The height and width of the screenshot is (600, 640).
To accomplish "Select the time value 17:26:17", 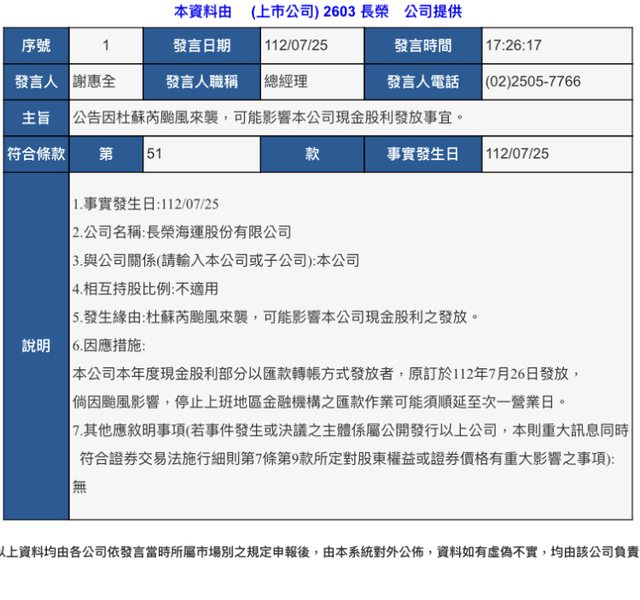I will [x=513, y=45].
